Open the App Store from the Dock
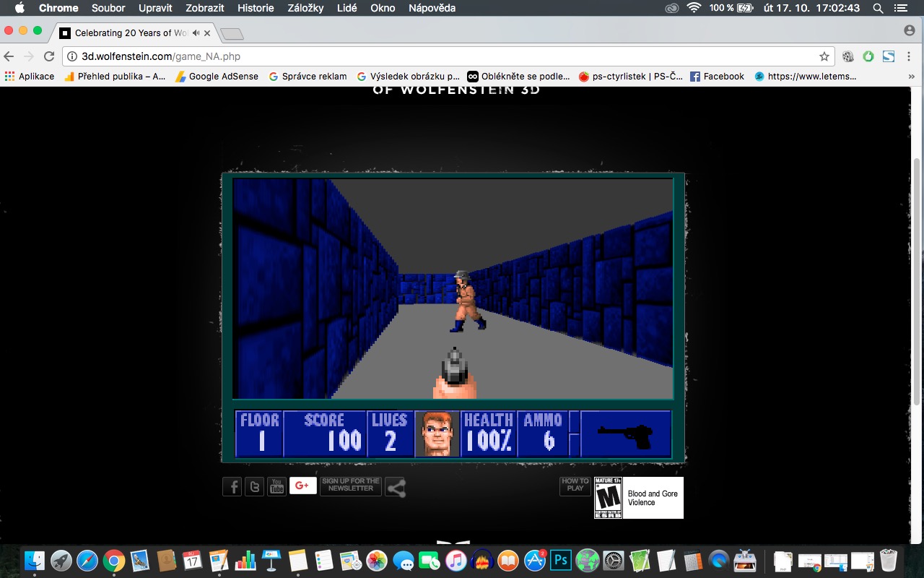Image resolution: width=924 pixels, height=578 pixels. tap(534, 560)
